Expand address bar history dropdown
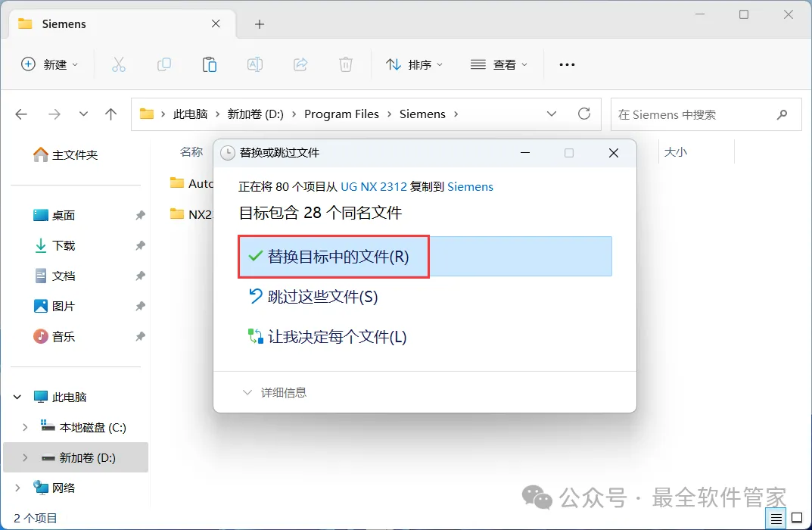This screenshot has width=812, height=530. (552, 114)
